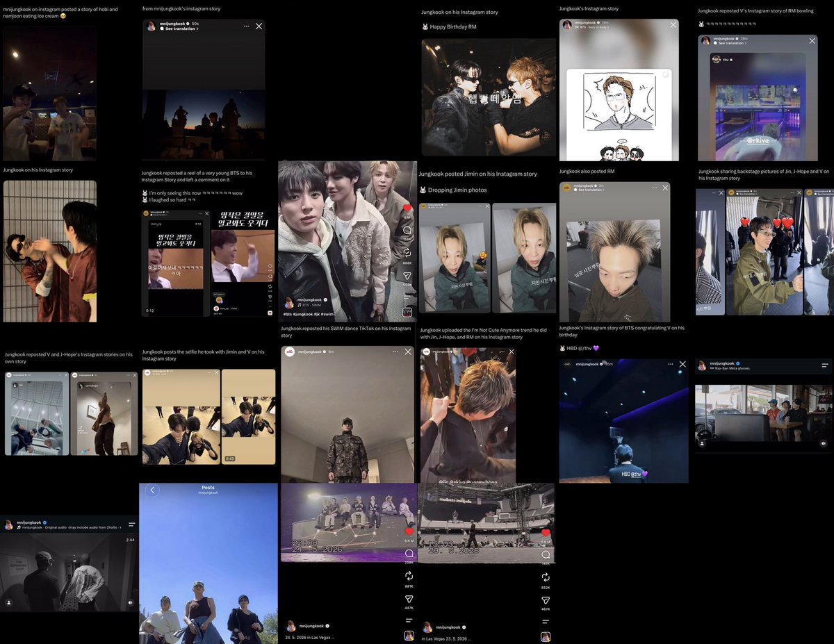Viewport: 834px width, 644px height.
Task: Tap repost icon on SWIM selfie TikTok
Action: pos(408,253)
